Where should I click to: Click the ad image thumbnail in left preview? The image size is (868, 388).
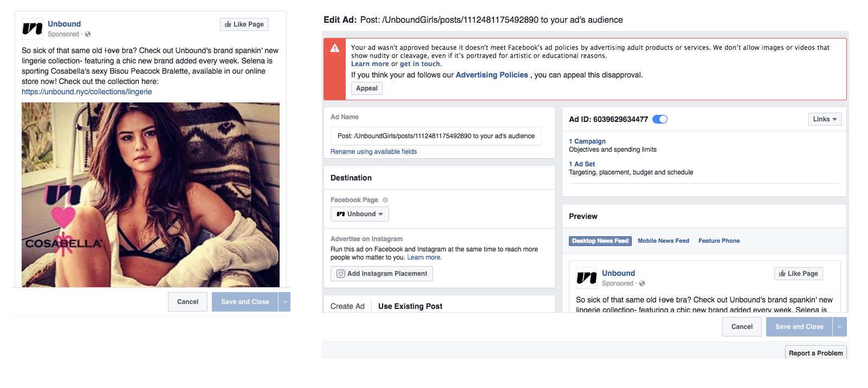click(151, 195)
